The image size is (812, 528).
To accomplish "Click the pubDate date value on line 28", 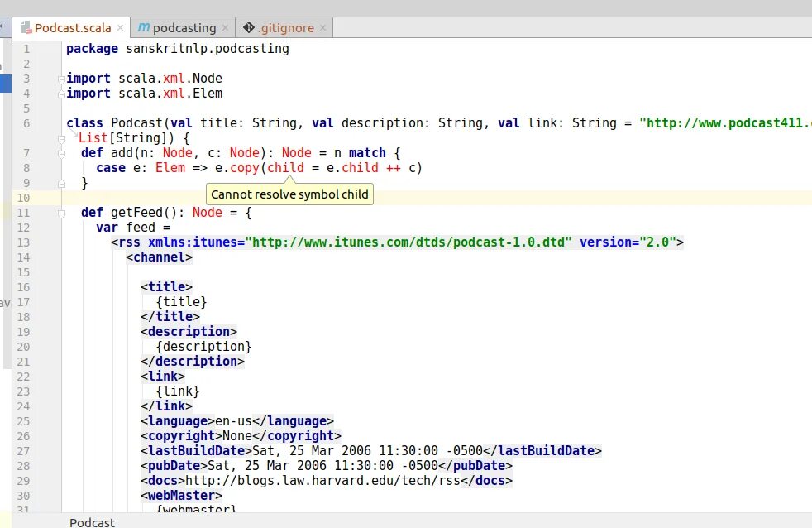I will (x=323, y=466).
